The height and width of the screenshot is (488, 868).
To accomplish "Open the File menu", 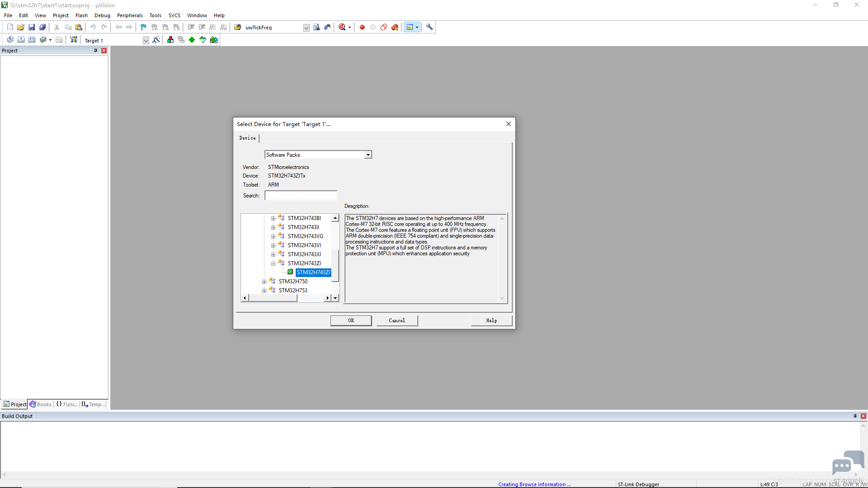I will pyautogui.click(x=8, y=15).
